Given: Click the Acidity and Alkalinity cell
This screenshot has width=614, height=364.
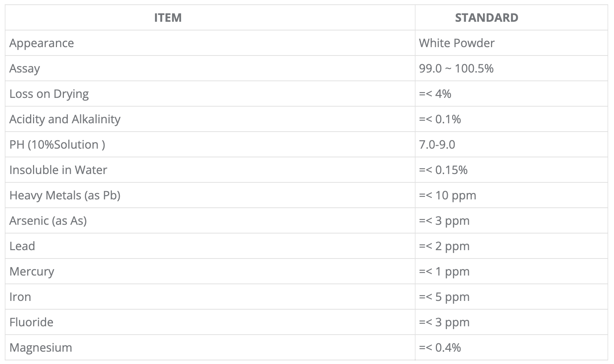Looking at the screenshot, I should (65, 119).
